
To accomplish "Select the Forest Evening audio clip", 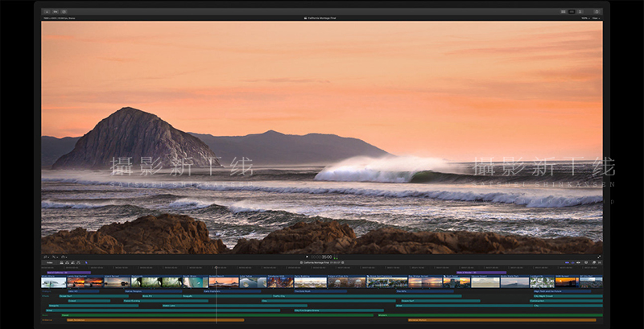I will [x=166, y=301].
